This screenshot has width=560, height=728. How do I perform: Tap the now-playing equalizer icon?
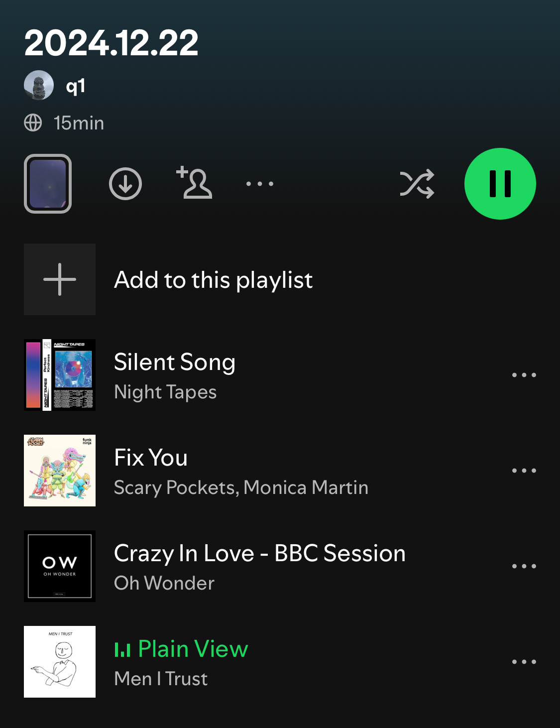tap(122, 649)
